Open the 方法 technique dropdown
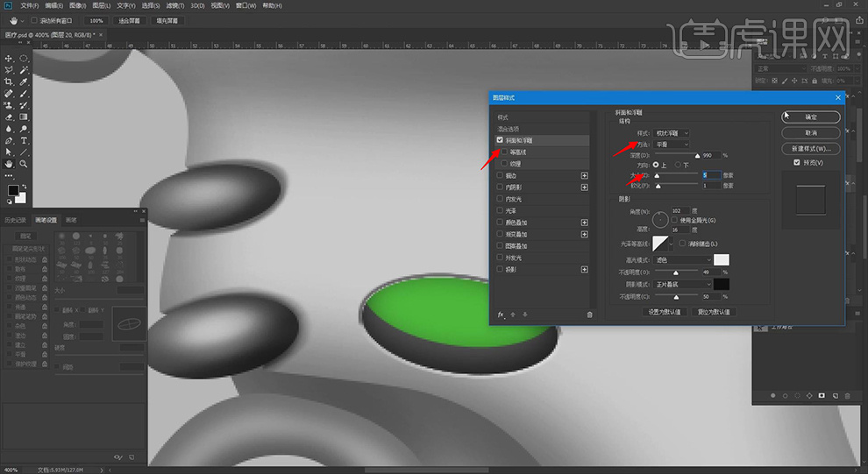The height and width of the screenshot is (474, 868). point(671,144)
